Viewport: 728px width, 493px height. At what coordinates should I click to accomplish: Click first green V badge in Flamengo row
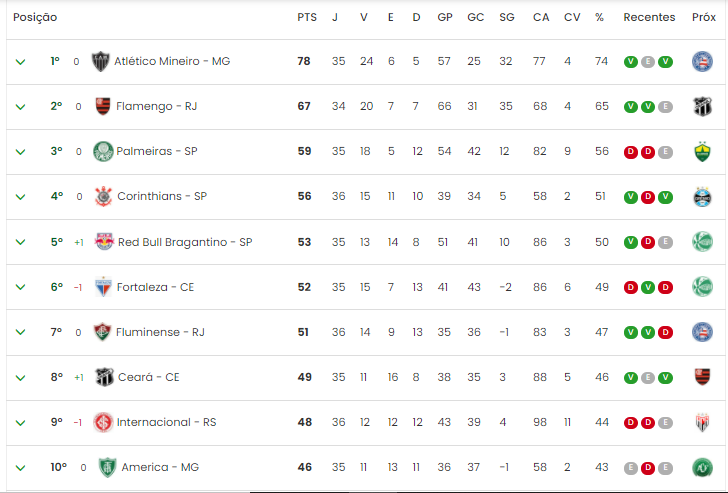[630, 107]
